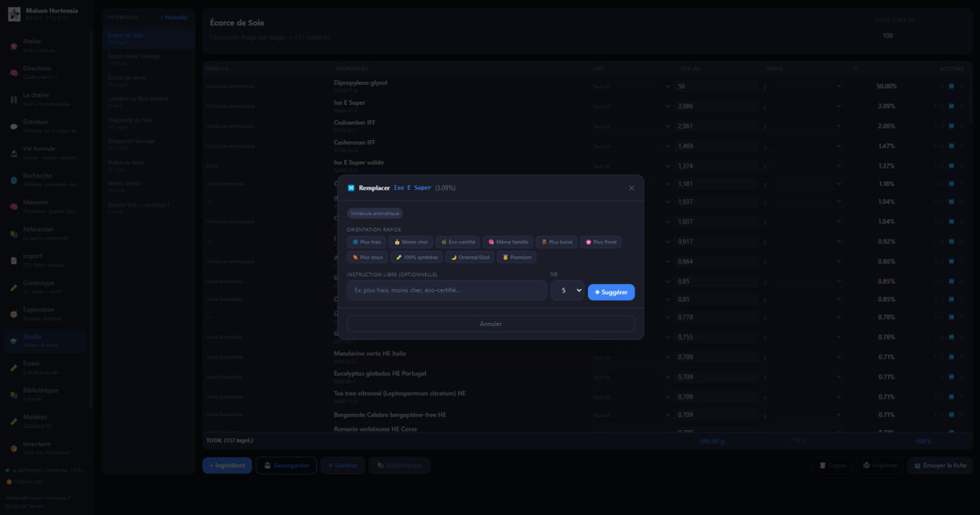This screenshot has width=980, height=515.
Task: Select Vie formule in the sidebar
Action: pyautogui.click(x=46, y=152)
